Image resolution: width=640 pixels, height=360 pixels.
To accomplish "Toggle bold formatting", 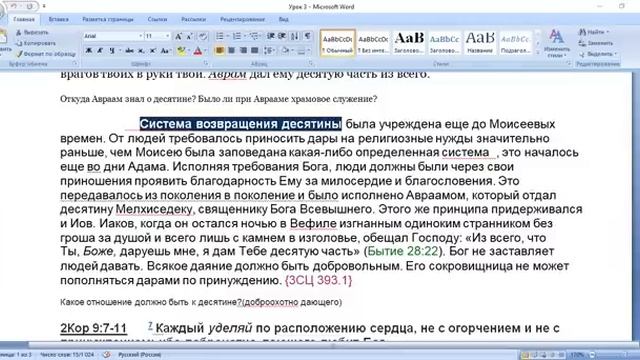I will 88,51.
